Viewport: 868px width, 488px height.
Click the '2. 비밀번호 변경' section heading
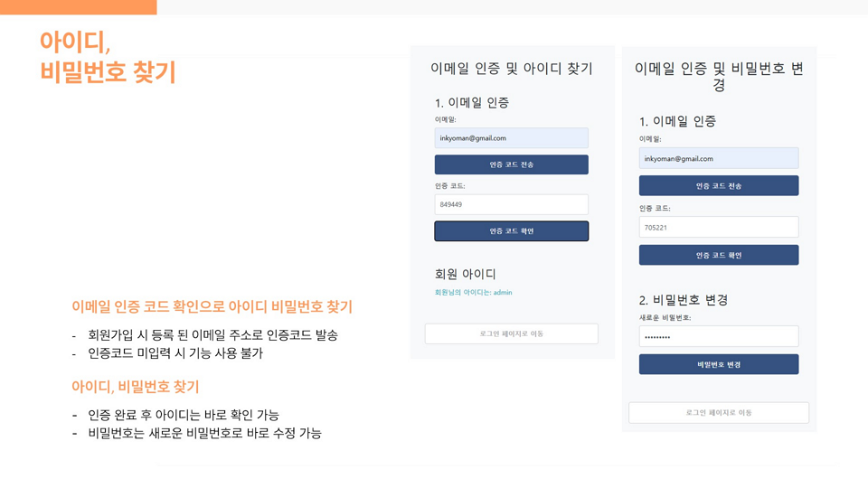click(x=684, y=300)
